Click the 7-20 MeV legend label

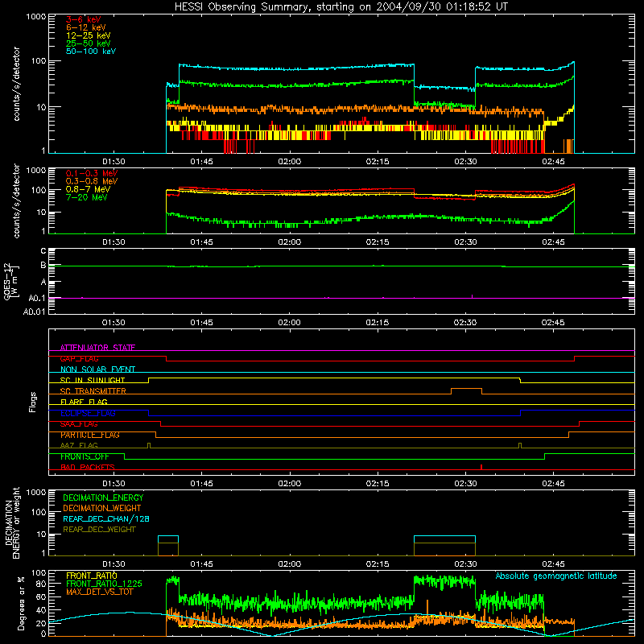click(87, 197)
